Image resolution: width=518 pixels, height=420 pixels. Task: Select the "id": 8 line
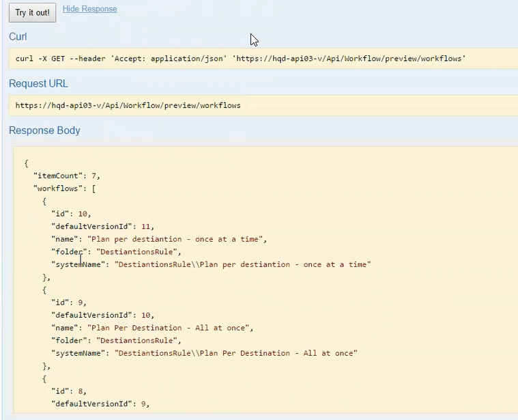68,391
